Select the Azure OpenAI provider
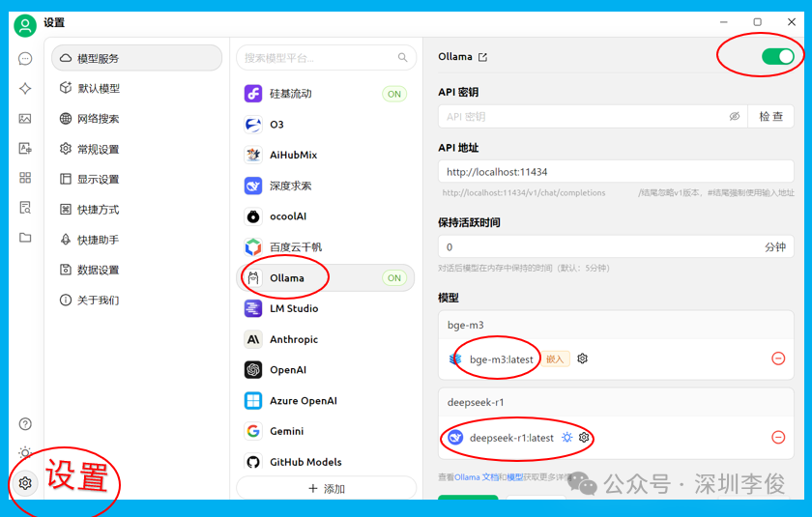The image size is (812, 517). coord(326,401)
